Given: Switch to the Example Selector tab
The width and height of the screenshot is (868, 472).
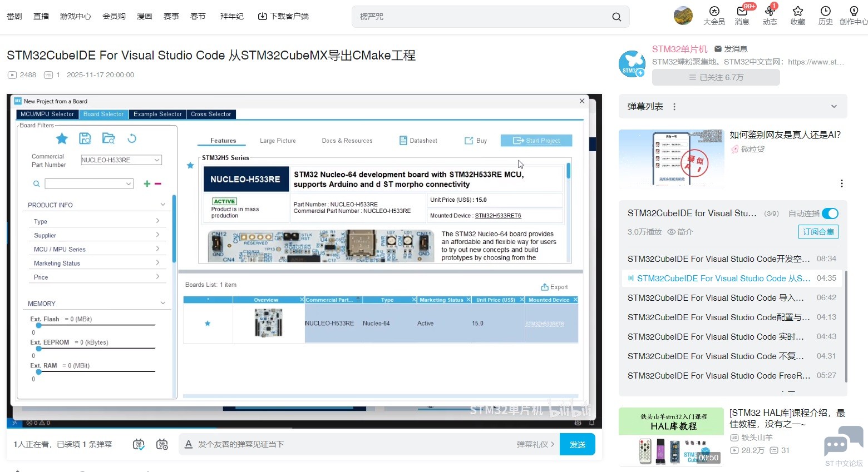Looking at the screenshot, I should tap(157, 114).
